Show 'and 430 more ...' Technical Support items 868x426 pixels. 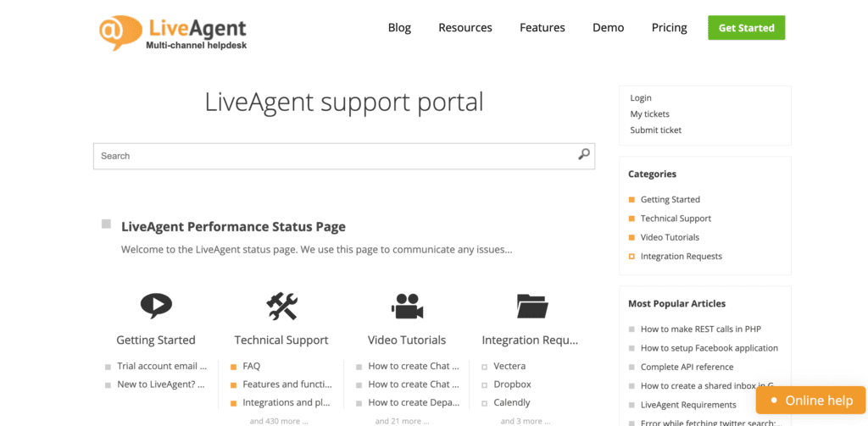[x=279, y=421]
